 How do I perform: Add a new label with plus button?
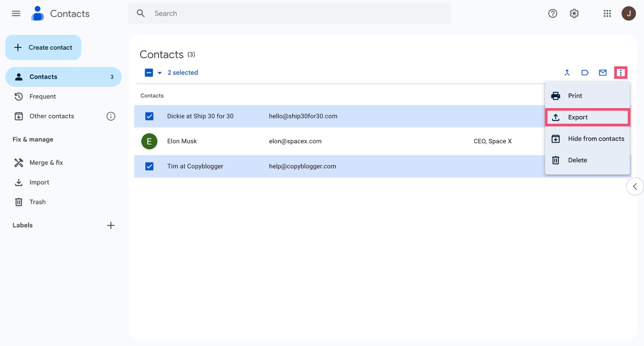point(111,225)
